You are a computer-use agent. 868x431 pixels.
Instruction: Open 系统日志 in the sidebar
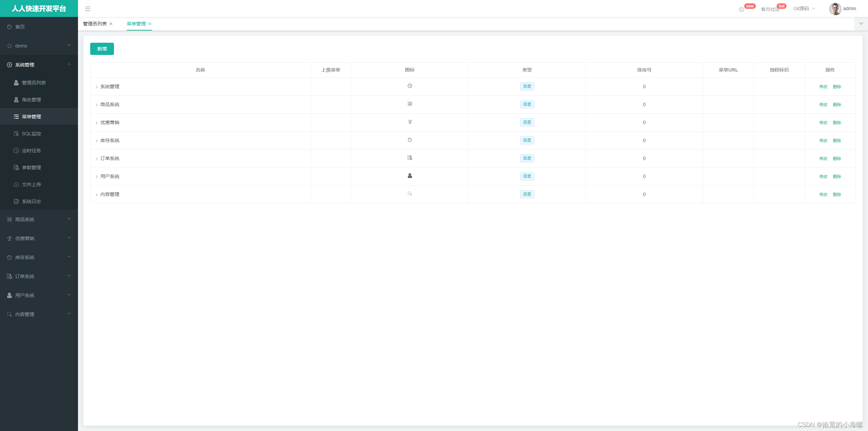point(31,201)
